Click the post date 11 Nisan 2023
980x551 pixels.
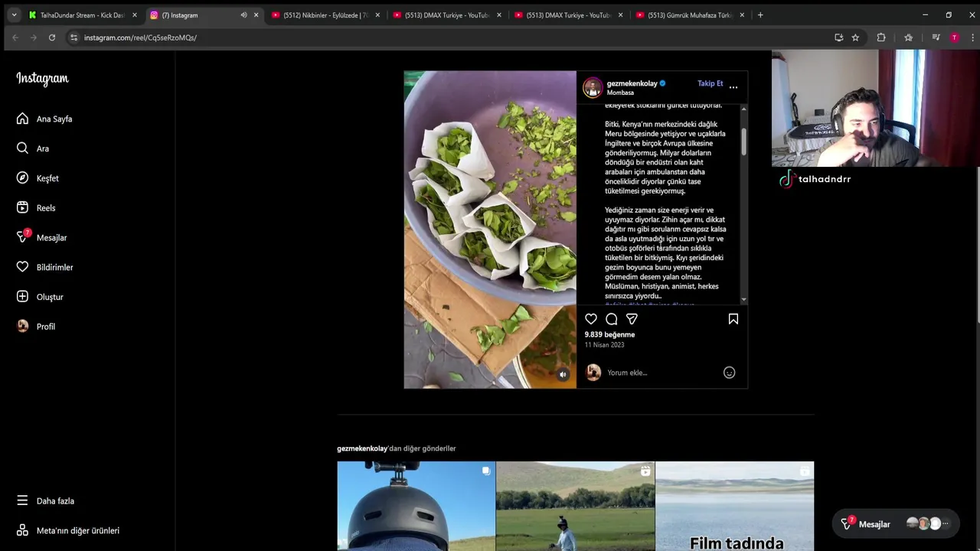604,345
